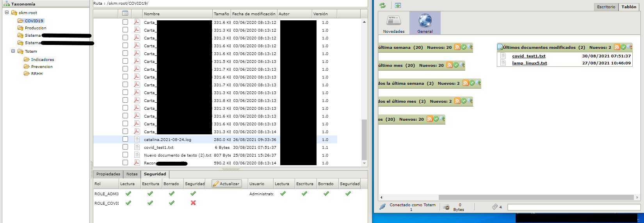Collapse the Totem folder node
This screenshot has width=644, height=223.
[13, 51]
